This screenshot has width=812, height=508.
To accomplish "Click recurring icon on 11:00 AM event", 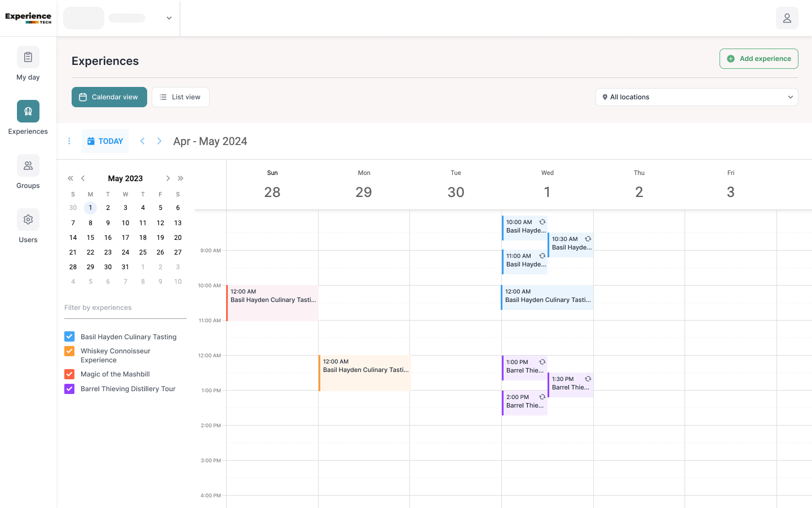I will [x=542, y=256].
